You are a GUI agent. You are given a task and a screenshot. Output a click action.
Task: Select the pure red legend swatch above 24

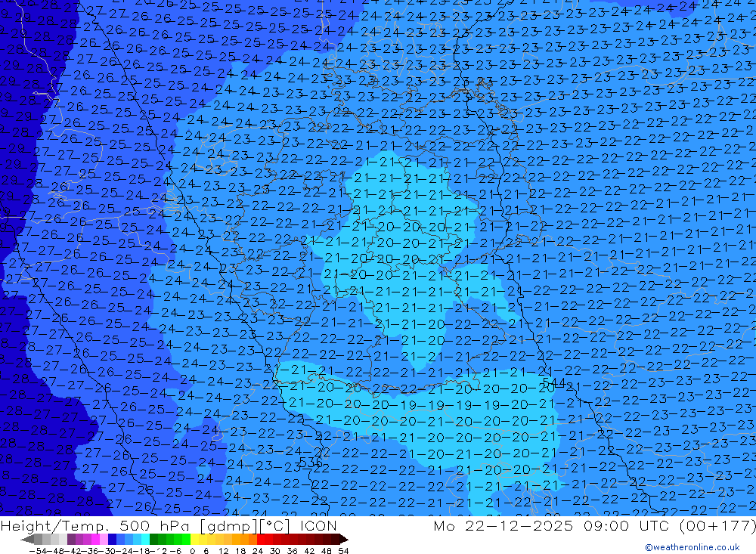click(x=260, y=540)
